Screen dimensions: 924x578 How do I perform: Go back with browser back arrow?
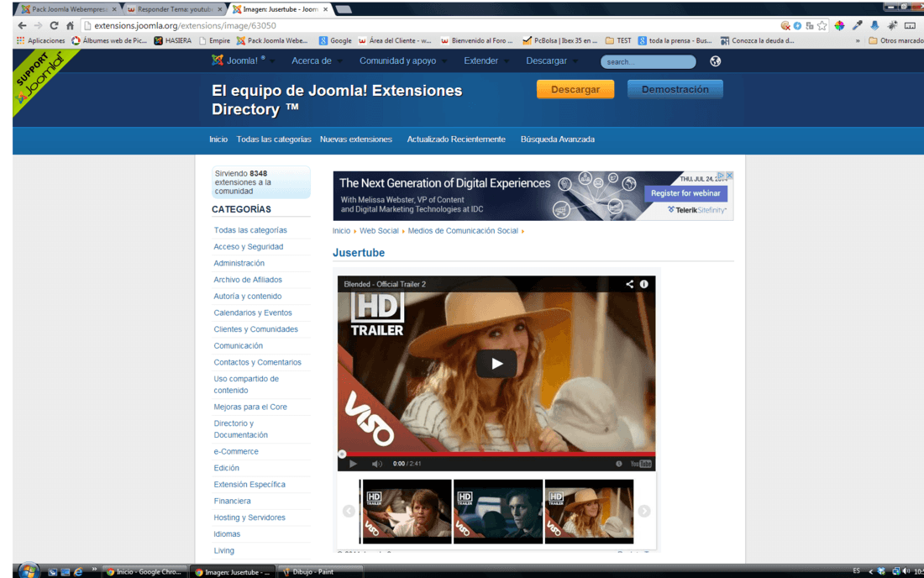22,25
